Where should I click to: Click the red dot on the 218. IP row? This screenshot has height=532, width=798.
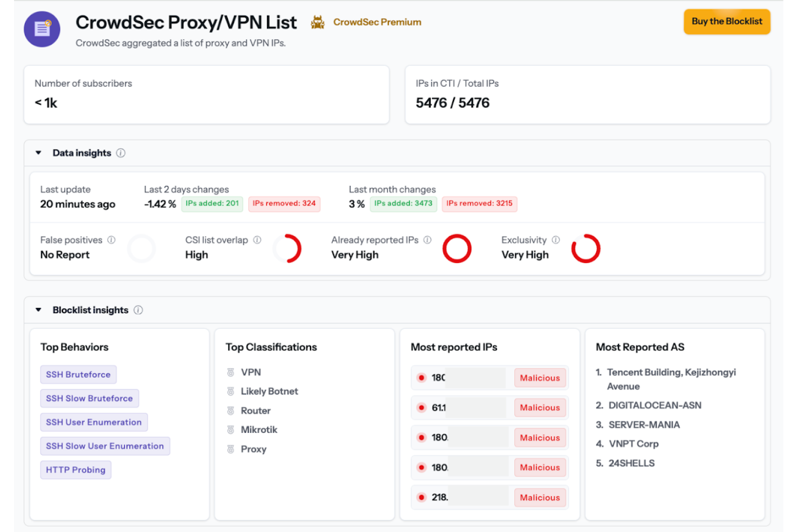422,498
